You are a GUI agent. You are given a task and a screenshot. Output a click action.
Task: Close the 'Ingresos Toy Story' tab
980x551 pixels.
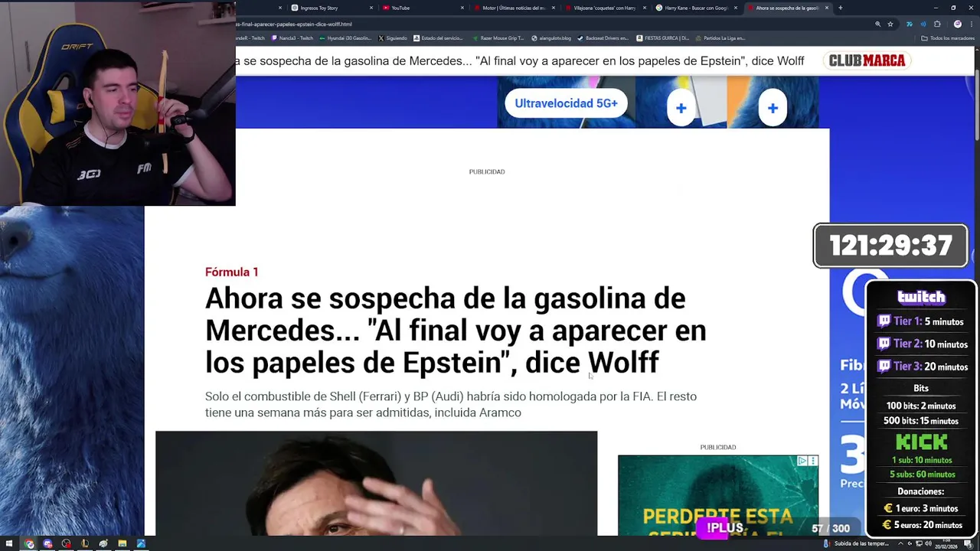[x=371, y=8]
